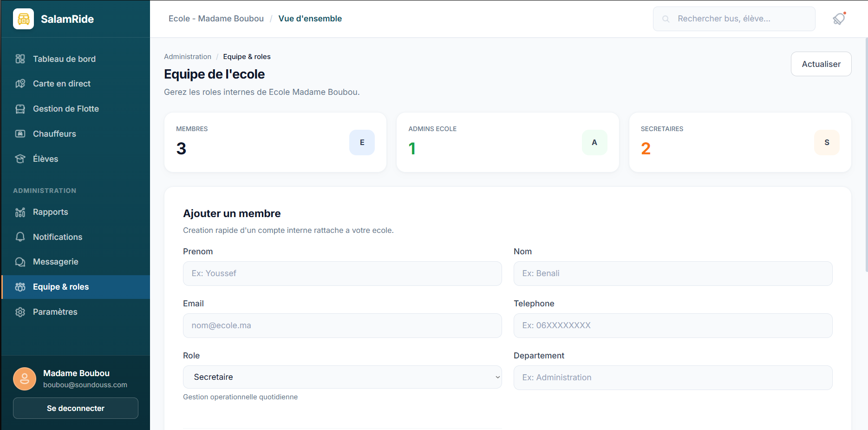Click the Élèves graduation cap icon
The height and width of the screenshot is (430, 868).
click(x=20, y=159)
